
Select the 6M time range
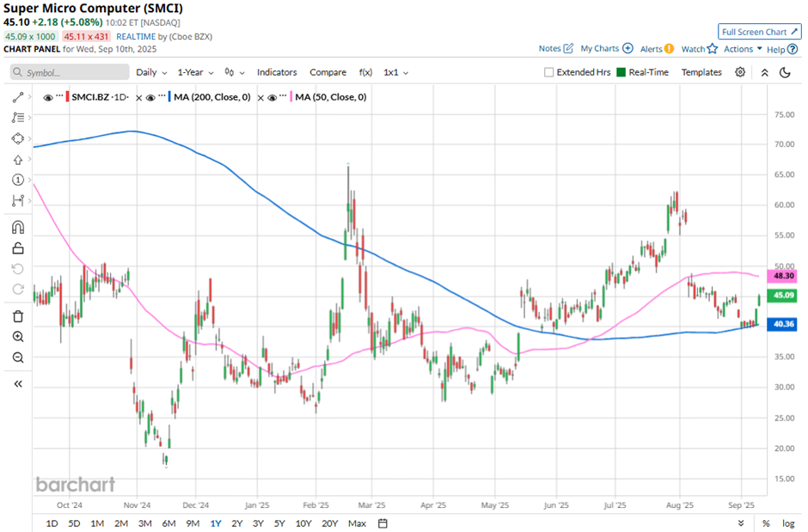168,523
